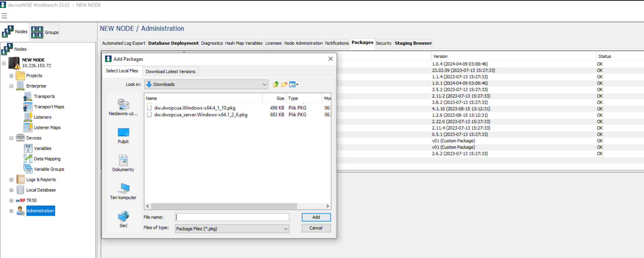644x258 pixels.
Task: Click the Administration user icon
Action: (x=20, y=211)
